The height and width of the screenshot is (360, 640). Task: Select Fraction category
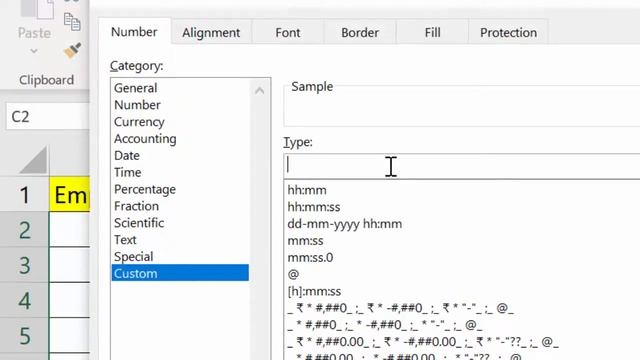tap(180, 206)
